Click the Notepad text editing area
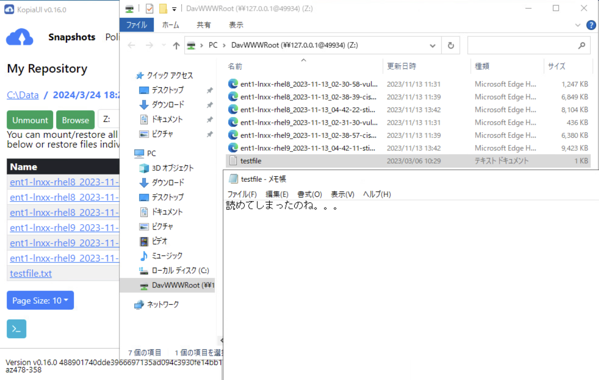 pos(411,290)
